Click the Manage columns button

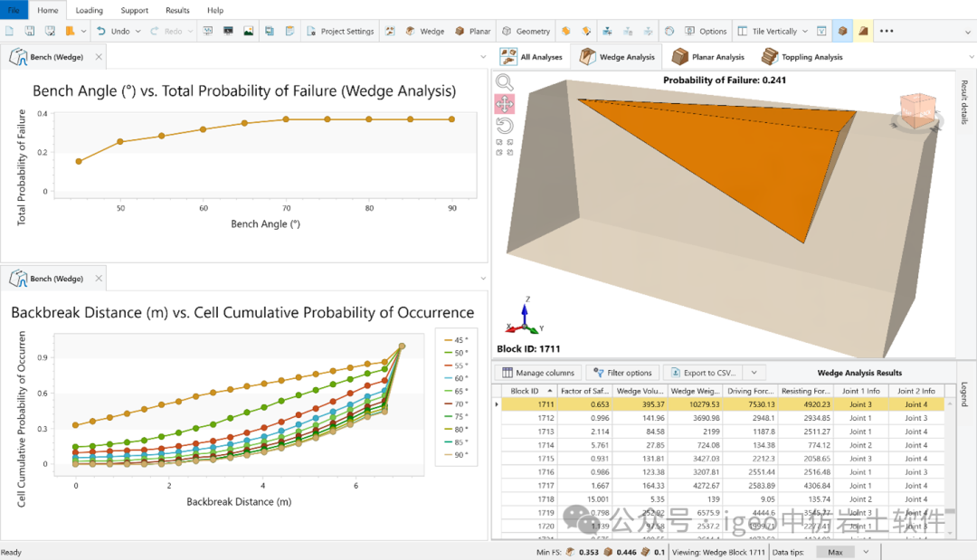(x=538, y=373)
